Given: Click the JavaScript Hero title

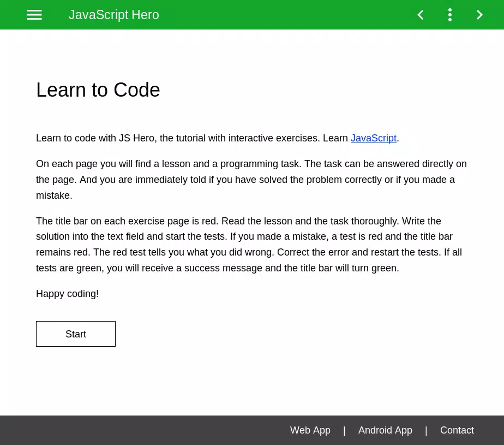Looking at the screenshot, I should (x=114, y=15).
